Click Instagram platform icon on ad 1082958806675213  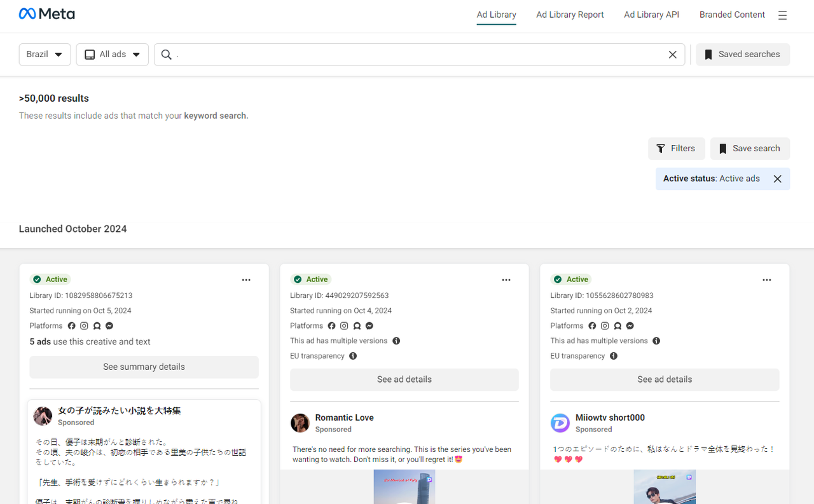click(x=84, y=326)
